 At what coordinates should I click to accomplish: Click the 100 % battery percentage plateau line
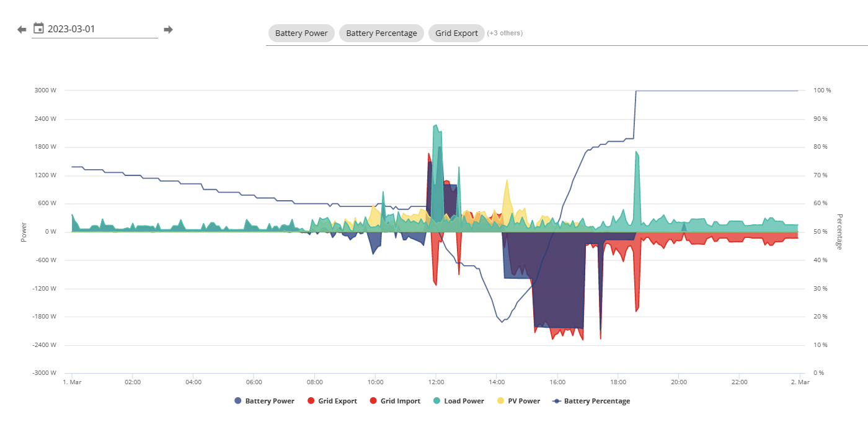pos(717,90)
